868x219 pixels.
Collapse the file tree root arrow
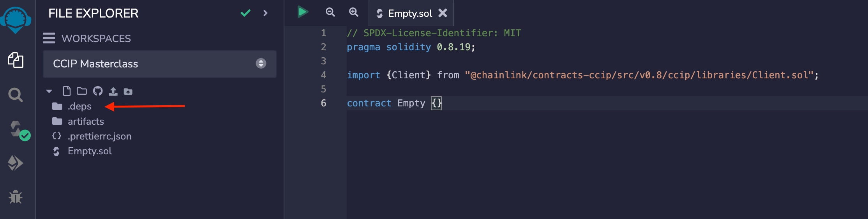pos(49,91)
